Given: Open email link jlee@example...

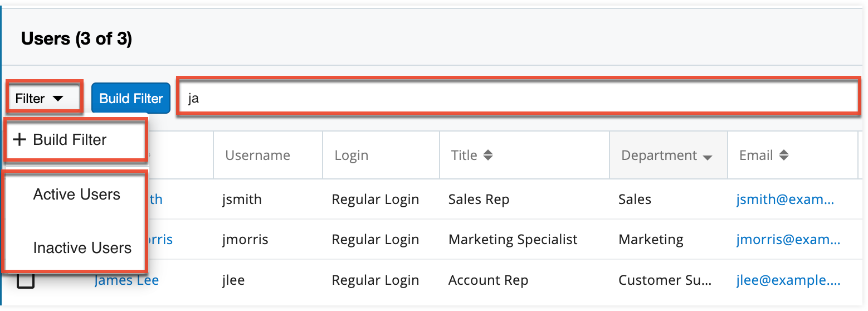Looking at the screenshot, I should click(x=788, y=280).
